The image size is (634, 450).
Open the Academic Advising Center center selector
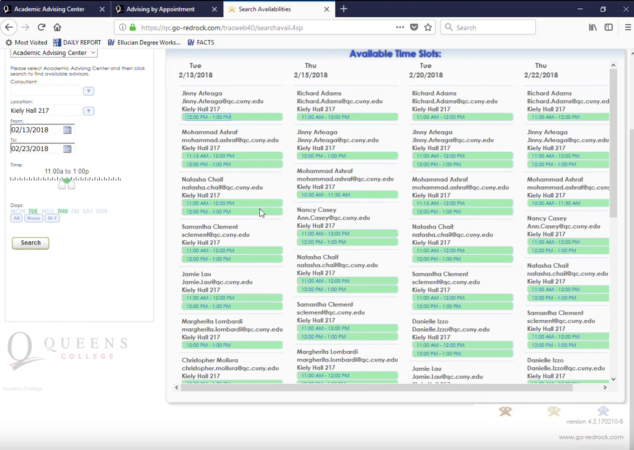pyautogui.click(x=53, y=52)
